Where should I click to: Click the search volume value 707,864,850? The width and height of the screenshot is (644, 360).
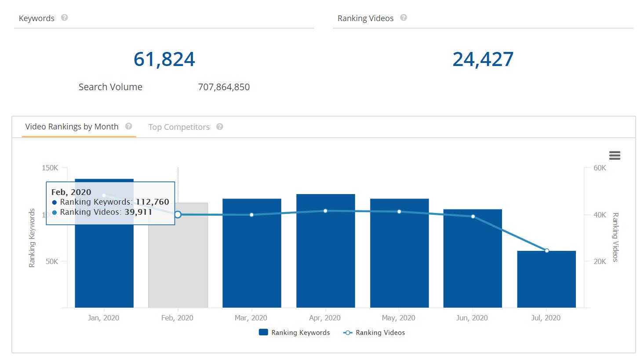pos(224,87)
